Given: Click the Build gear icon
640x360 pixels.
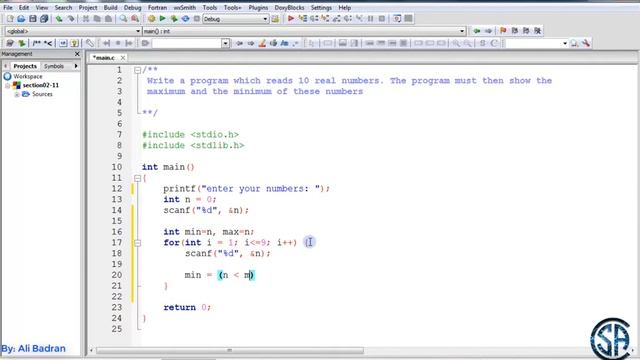Looking at the screenshot, I should coord(151,19).
